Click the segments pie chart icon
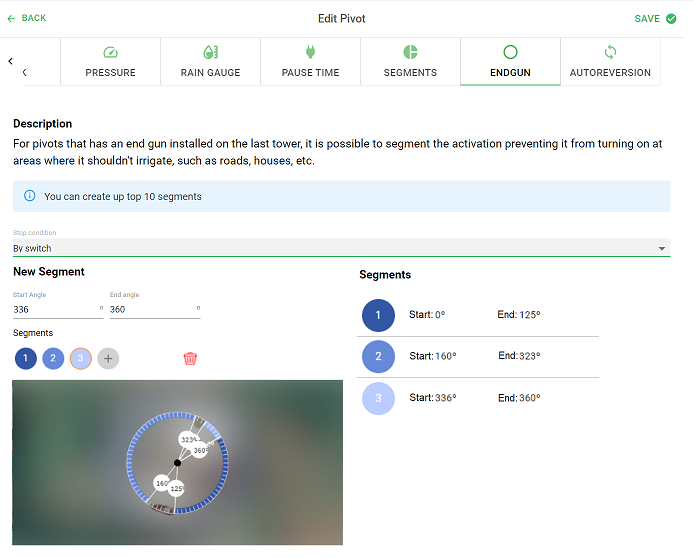The height and width of the screenshot is (558, 694). tap(410, 52)
